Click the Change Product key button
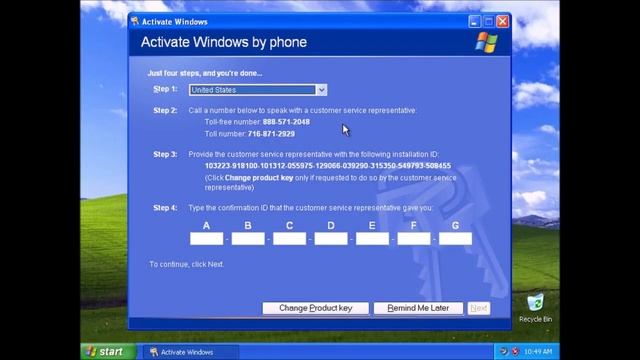The image size is (640, 360). pyautogui.click(x=316, y=308)
